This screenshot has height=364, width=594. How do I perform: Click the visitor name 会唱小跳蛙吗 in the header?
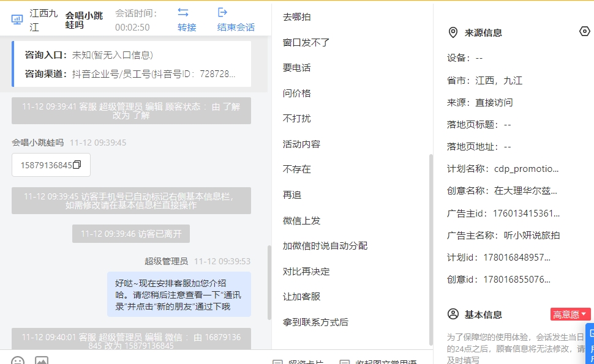click(84, 20)
